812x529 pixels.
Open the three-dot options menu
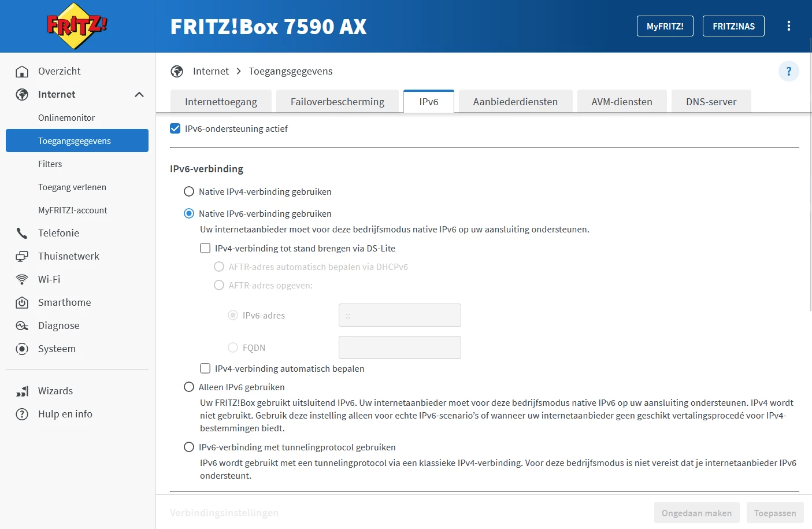[x=789, y=26]
